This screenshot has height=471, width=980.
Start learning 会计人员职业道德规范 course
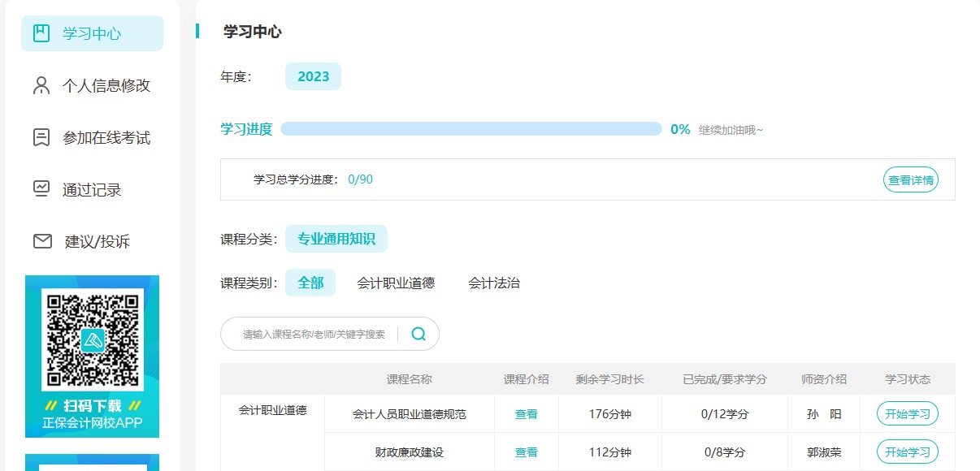(x=907, y=414)
